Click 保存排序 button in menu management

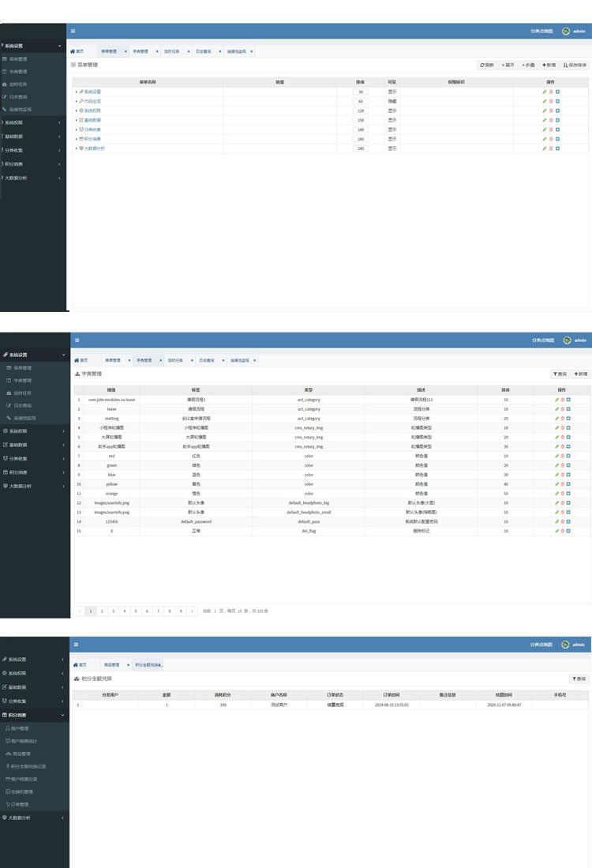(575, 65)
